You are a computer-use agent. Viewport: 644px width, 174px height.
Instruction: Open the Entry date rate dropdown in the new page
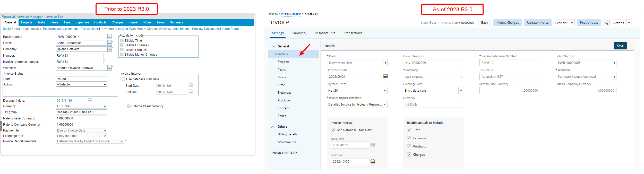(461, 90)
